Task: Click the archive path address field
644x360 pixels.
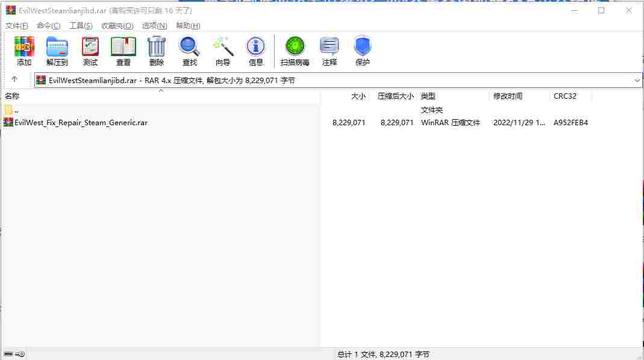Action: click(x=337, y=81)
